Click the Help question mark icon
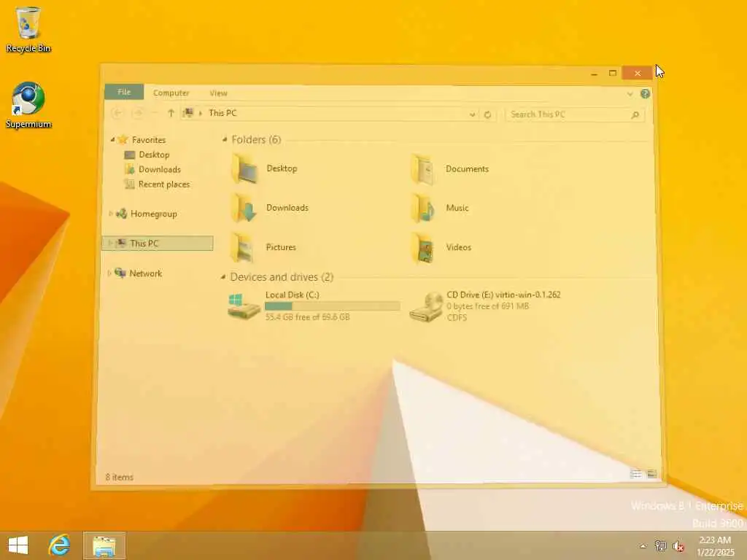This screenshot has width=747, height=560. pyautogui.click(x=645, y=94)
